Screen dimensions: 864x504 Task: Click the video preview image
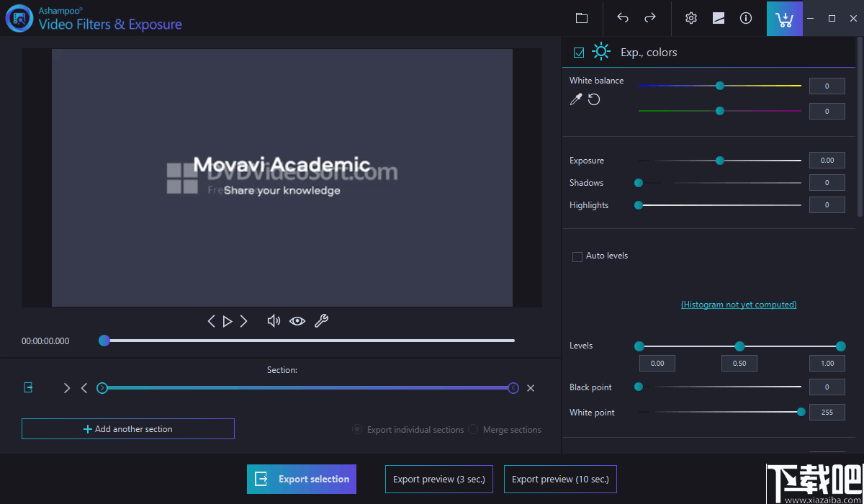pyautogui.click(x=282, y=178)
